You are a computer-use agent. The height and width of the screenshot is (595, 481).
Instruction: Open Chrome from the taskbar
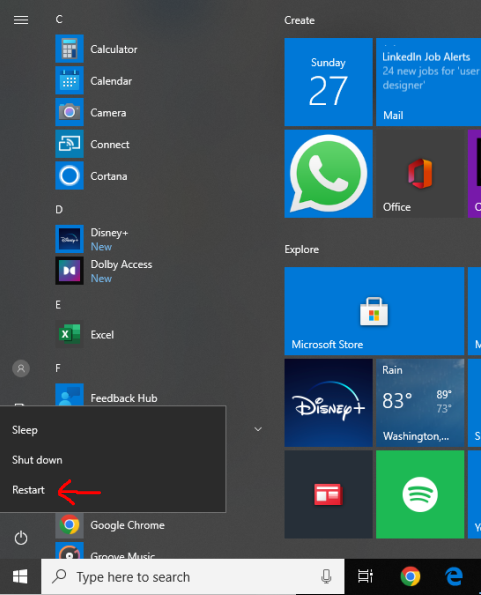[410, 577]
